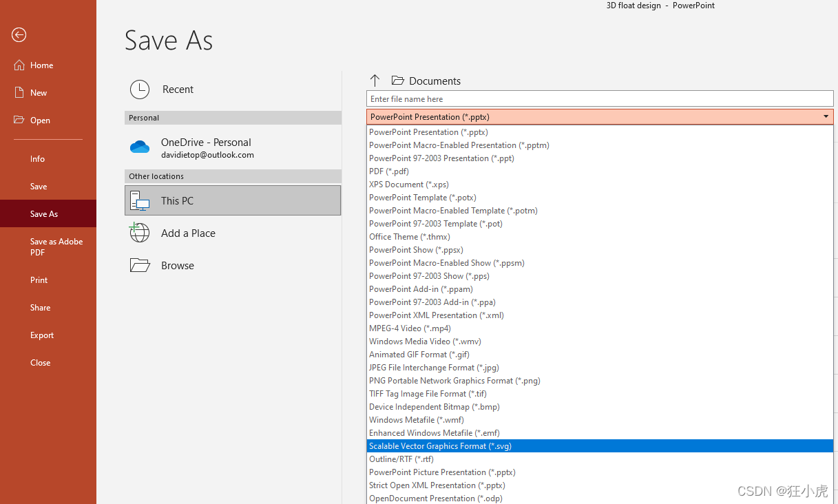The width and height of the screenshot is (838, 504).
Task: Choose Device Independent Bitmap (*.bmp)
Action: pos(600,406)
